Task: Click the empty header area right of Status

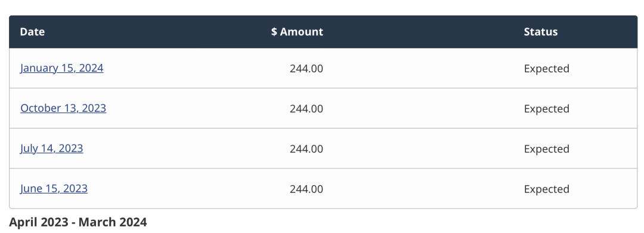Action: click(597, 32)
